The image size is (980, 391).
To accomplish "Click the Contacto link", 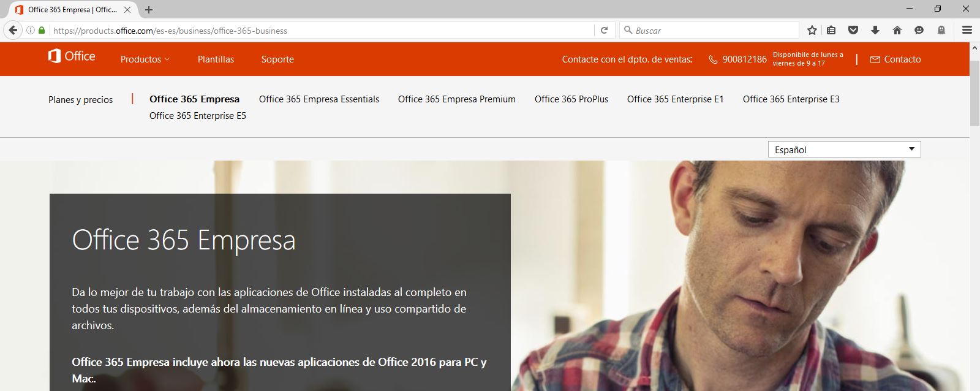I will pyautogui.click(x=902, y=59).
